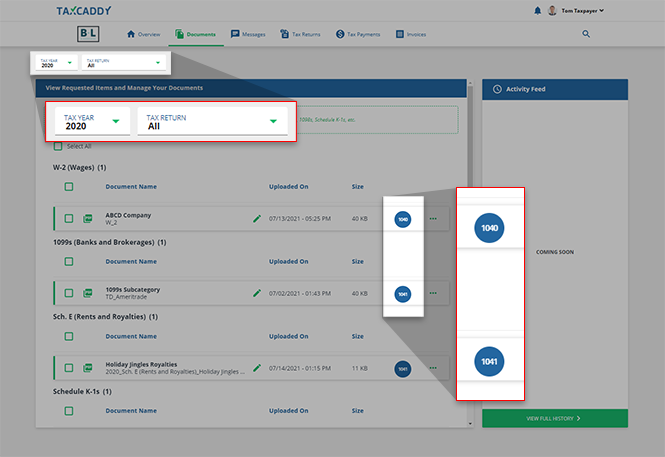Viewport: 665px width, 457px height.
Task: Click the notification bell icon
Action: pos(537,11)
